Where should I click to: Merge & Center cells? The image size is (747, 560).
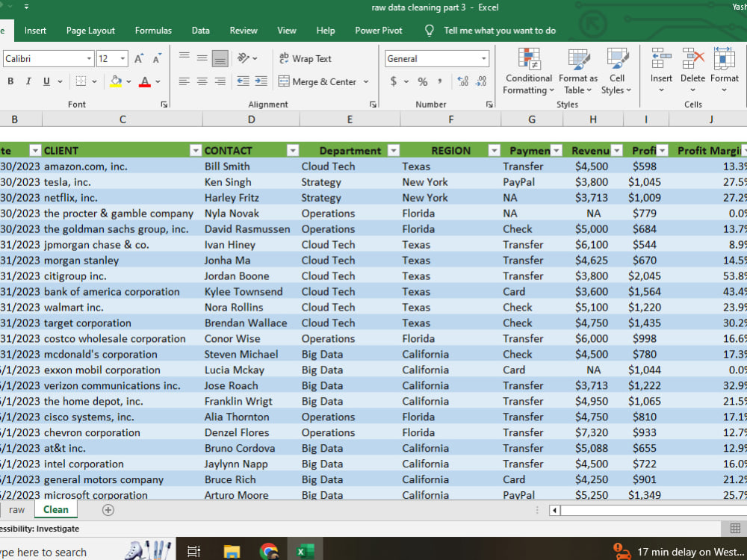pos(317,81)
